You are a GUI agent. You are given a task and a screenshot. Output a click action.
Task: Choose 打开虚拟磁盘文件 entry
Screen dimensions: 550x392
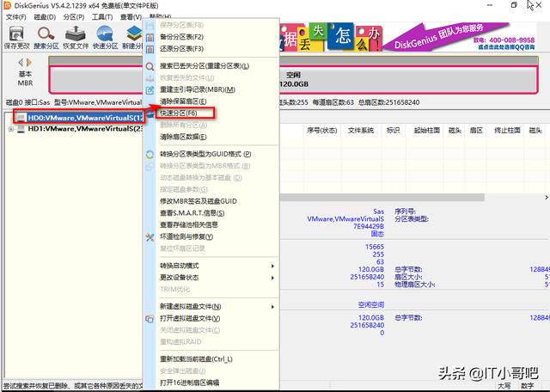tap(190, 318)
